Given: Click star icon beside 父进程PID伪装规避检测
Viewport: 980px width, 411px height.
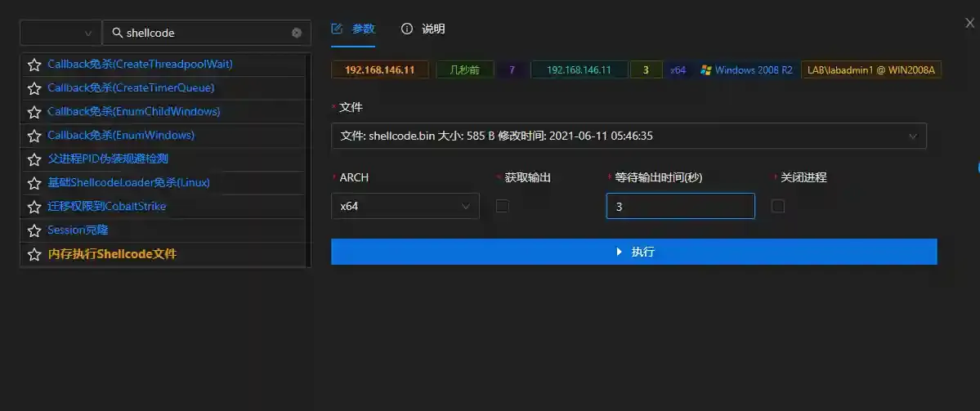Looking at the screenshot, I should 34,159.
